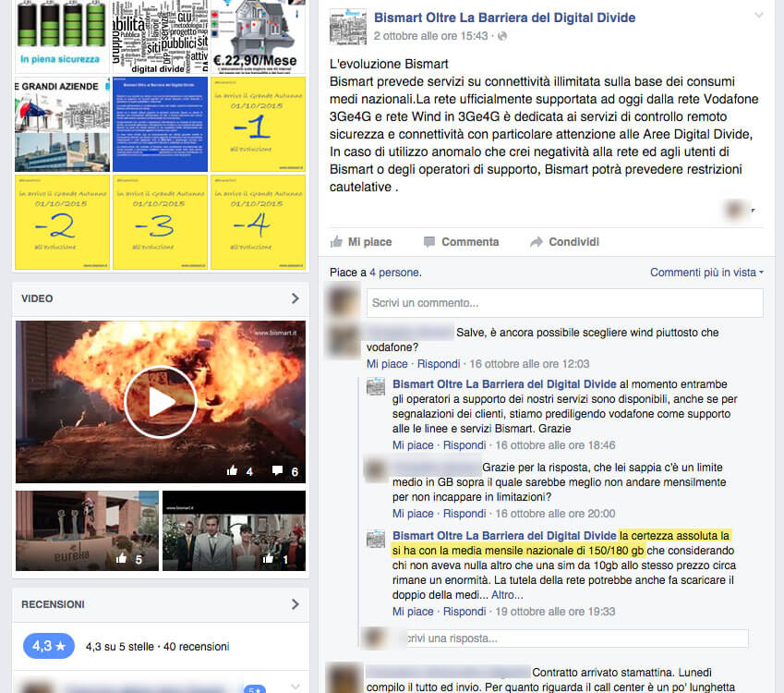
Task: Click the 'Scrivi una risposta...' reply field
Action: [x=574, y=638]
